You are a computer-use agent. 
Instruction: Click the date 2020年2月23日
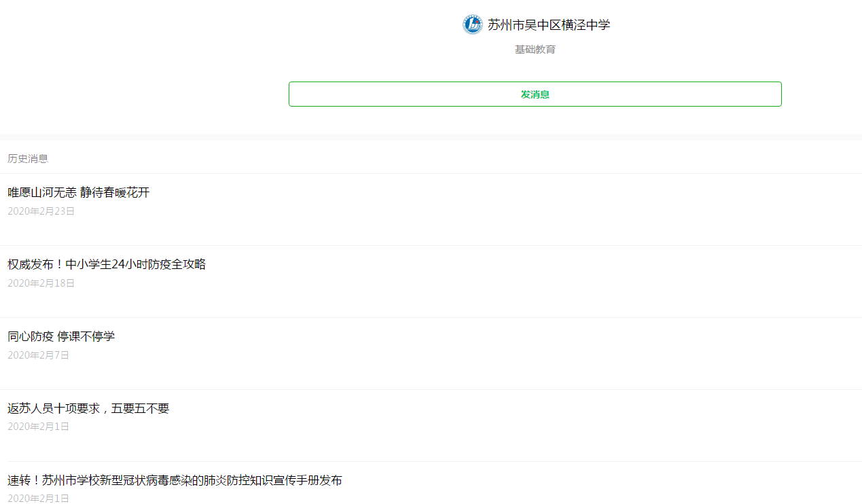(41, 211)
